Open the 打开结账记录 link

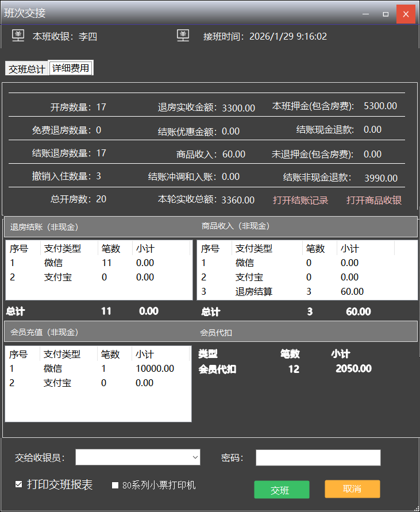pos(300,200)
